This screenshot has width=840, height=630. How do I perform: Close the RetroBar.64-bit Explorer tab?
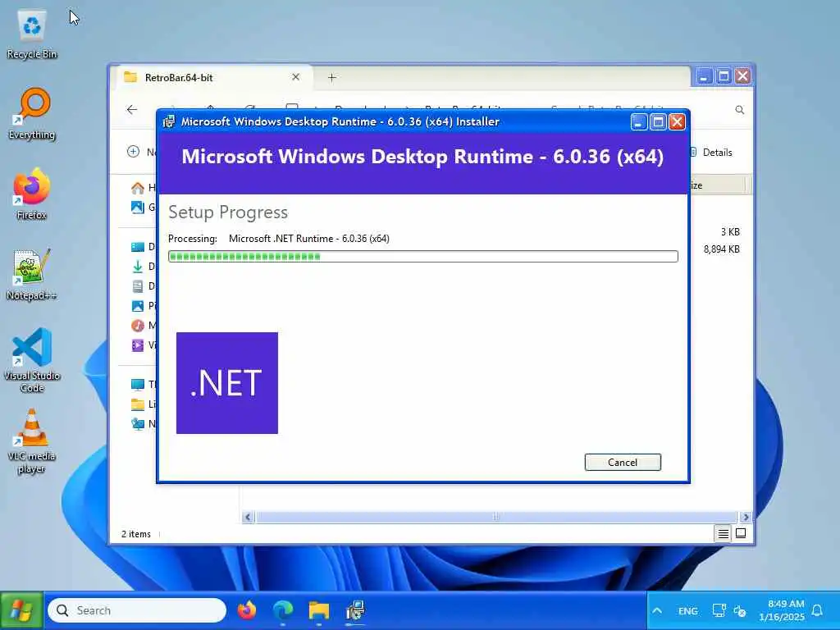click(295, 77)
